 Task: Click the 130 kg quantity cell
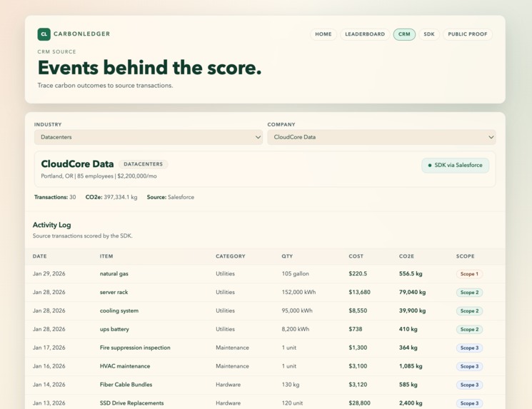(x=291, y=385)
